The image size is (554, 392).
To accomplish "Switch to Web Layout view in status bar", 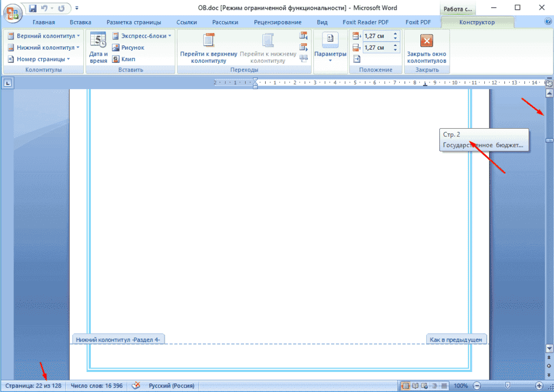I will [x=423, y=386].
